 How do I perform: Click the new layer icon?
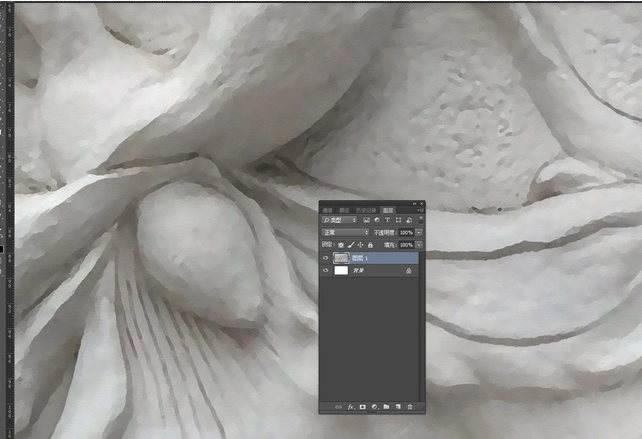[397, 407]
